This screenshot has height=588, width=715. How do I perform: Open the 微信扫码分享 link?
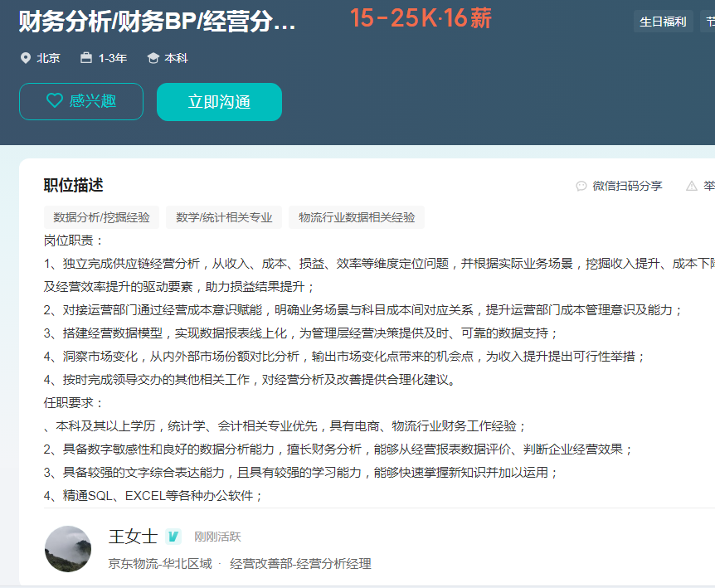pos(626,186)
